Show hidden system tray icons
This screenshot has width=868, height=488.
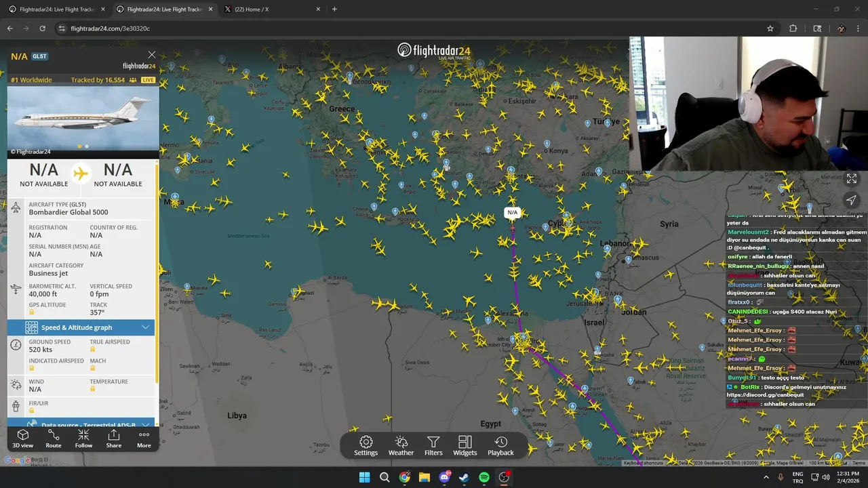[x=766, y=477]
